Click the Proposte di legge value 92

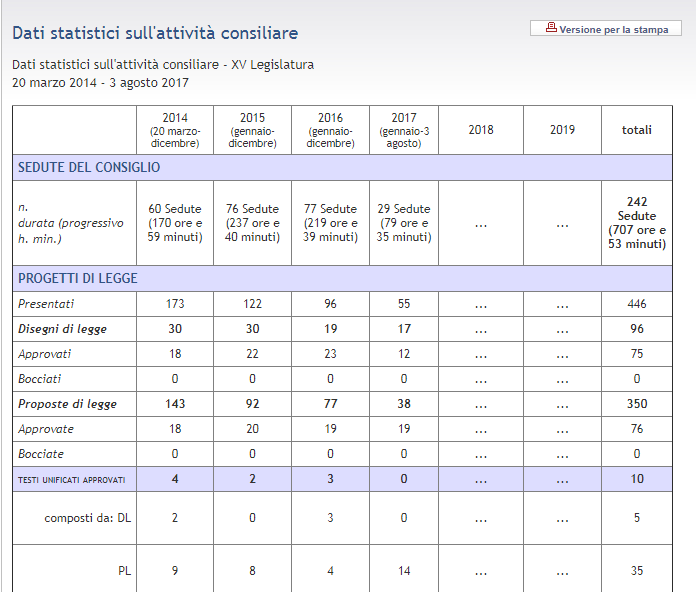tap(252, 404)
